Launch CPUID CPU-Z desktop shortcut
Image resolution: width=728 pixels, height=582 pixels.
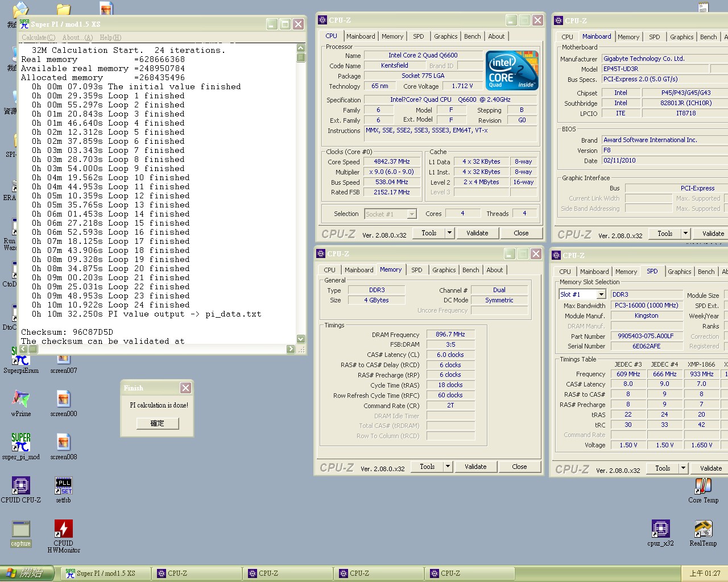[x=21, y=489]
